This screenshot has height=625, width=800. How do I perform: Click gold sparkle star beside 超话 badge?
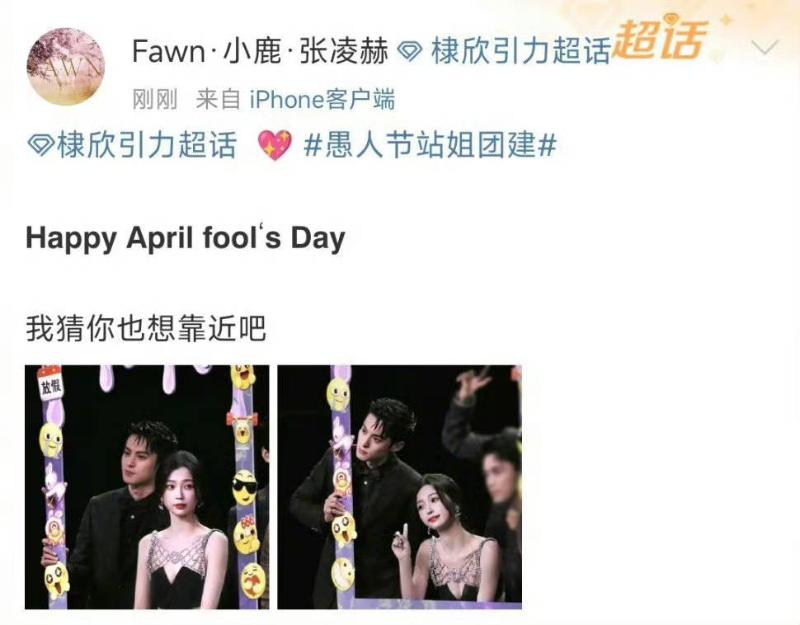pos(726,20)
